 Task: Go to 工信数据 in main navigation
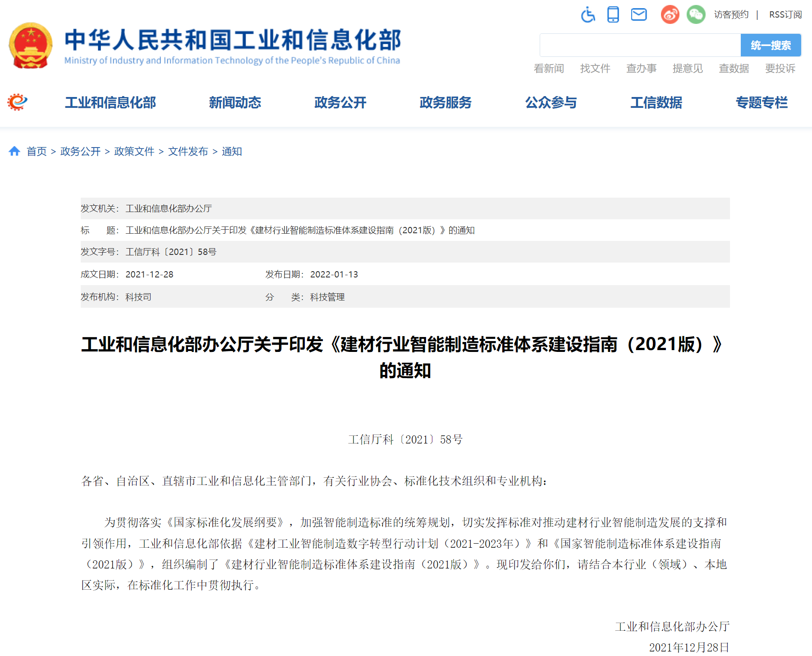tap(656, 102)
